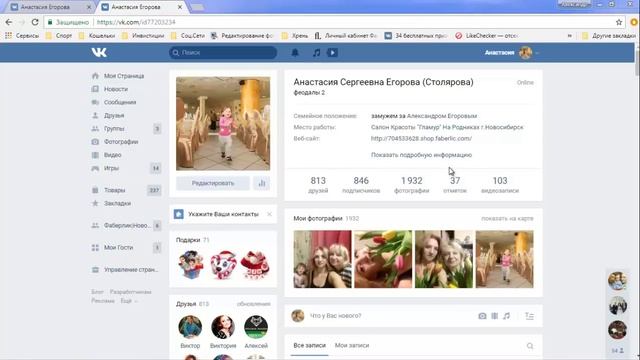
Task: Click the VK search field
Action: point(223,53)
